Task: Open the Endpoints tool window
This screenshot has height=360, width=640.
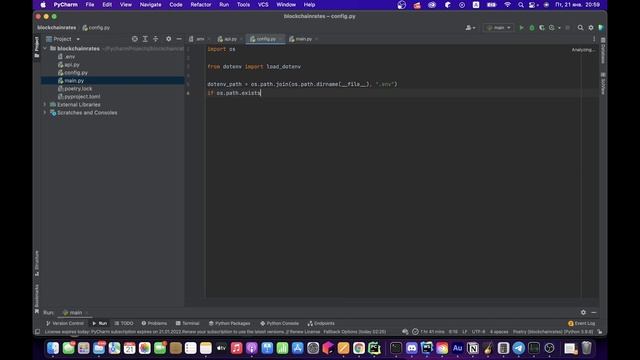Action: (x=321, y=323)
